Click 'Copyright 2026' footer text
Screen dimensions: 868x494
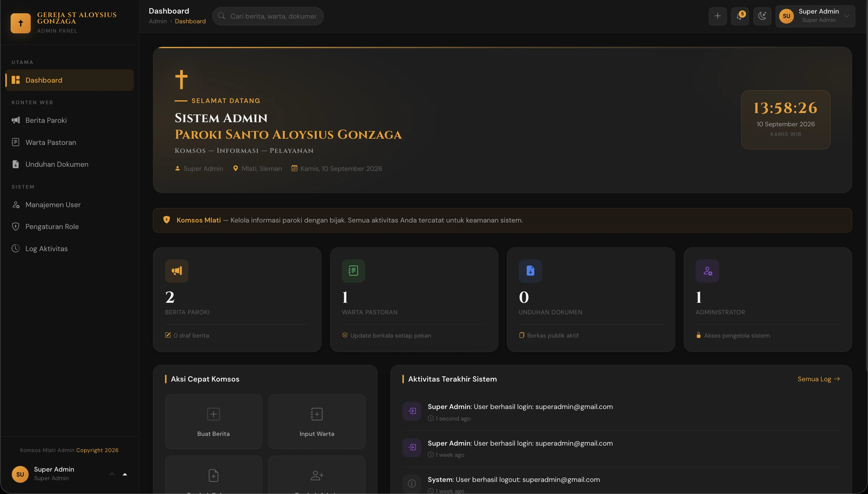pos(97,450)
